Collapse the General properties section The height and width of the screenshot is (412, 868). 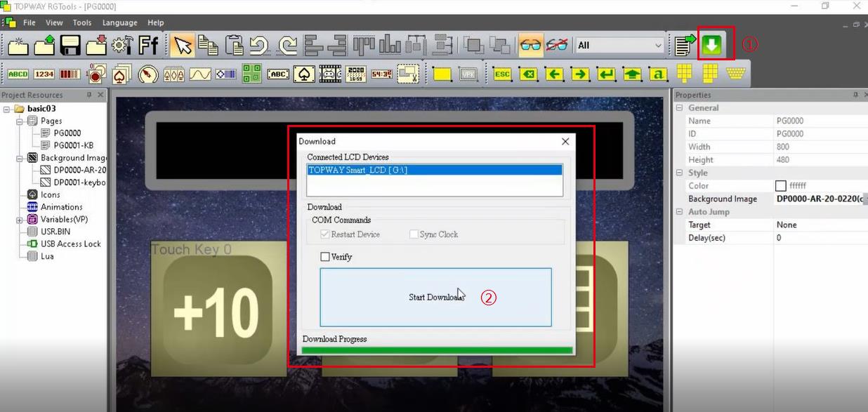[679, 108]
